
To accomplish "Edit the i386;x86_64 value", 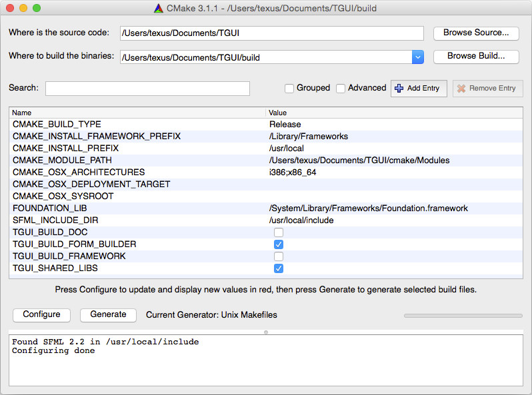I will pyautogui.click(x=293, y=173).
